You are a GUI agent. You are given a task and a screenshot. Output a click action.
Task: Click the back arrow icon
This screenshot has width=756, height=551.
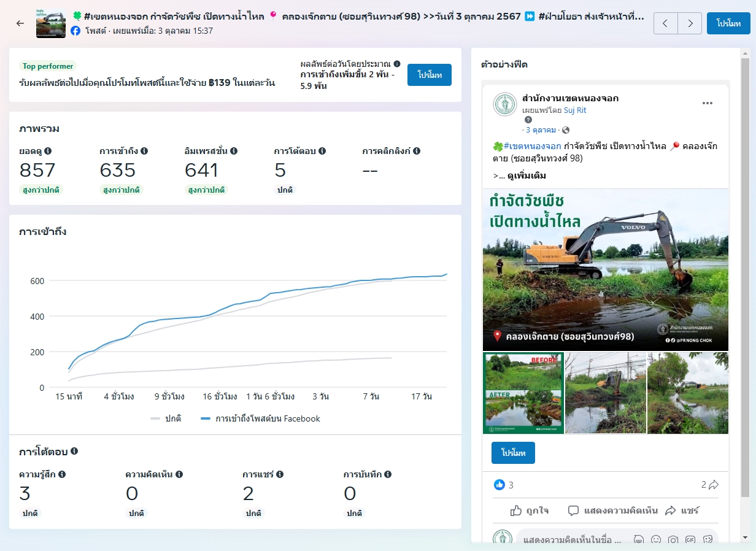click(x=20, y=23)
